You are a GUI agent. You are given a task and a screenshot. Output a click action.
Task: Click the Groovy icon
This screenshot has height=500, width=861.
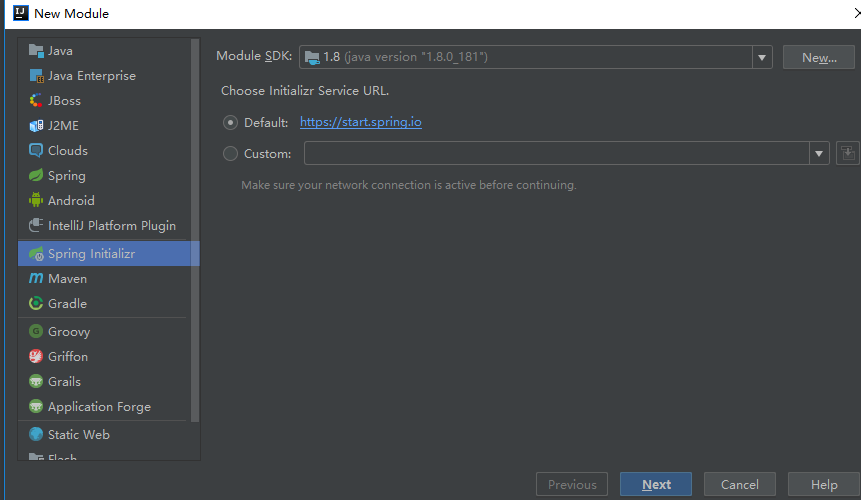coord(36,332)
